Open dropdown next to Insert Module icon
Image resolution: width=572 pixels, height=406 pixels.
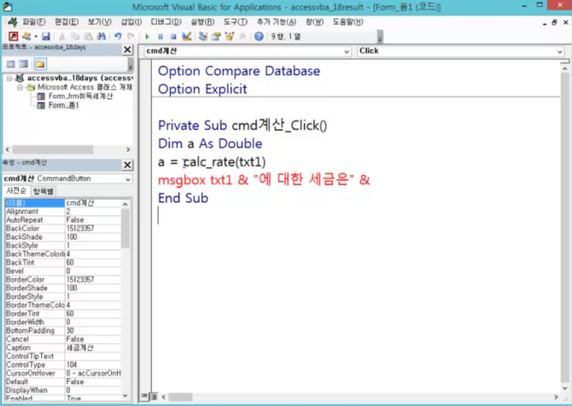pos(36,36)
